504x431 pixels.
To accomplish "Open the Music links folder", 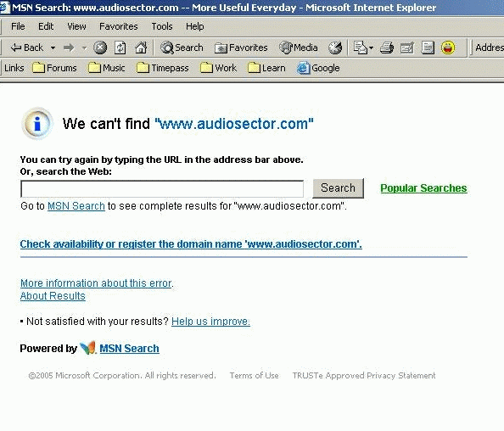I will [106, 68].
